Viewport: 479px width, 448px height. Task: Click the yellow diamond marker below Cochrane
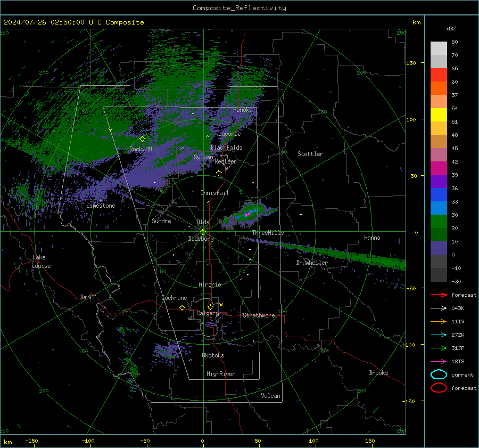tap(182, 307)
